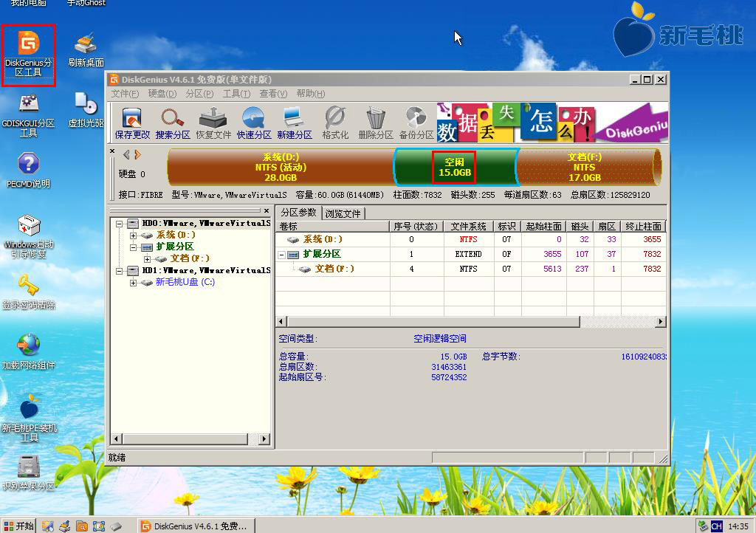Click the 起始柱面 column header
The image size is (756, 533).
coord(543,227)
